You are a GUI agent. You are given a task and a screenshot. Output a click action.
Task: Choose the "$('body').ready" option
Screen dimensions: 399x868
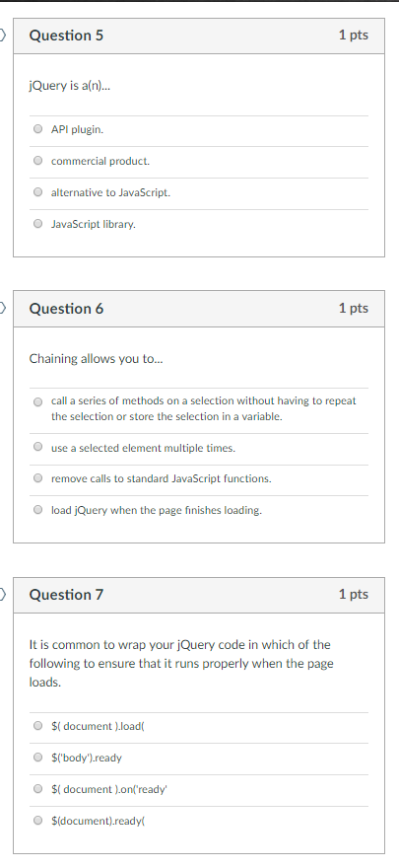(37, 757)
